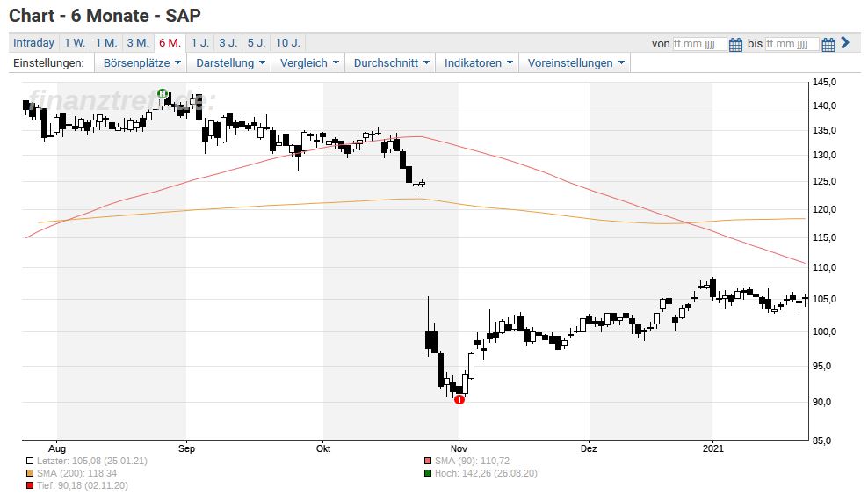Select the 5 J. time range
The width and height of the screenshot is (868, 495).
257,42
